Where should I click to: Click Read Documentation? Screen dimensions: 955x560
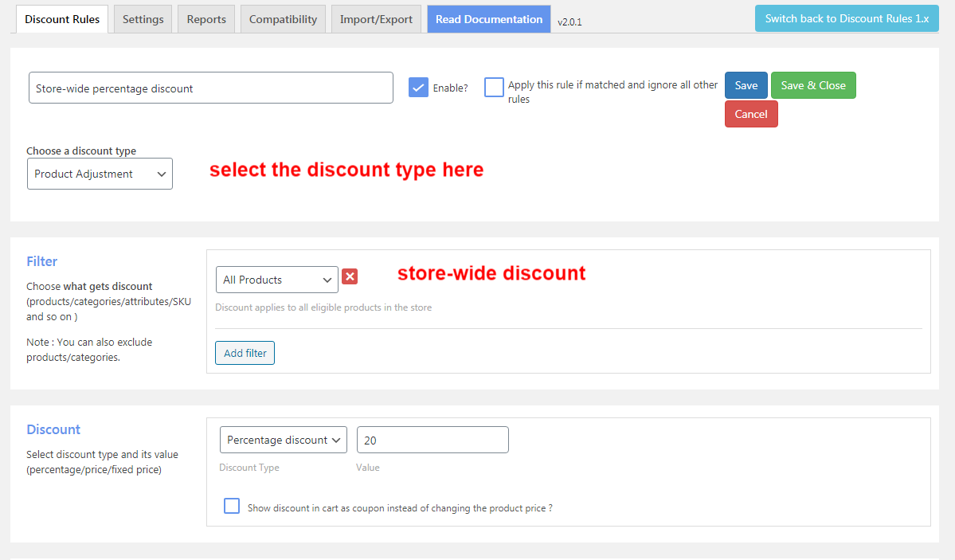point(488,18)
